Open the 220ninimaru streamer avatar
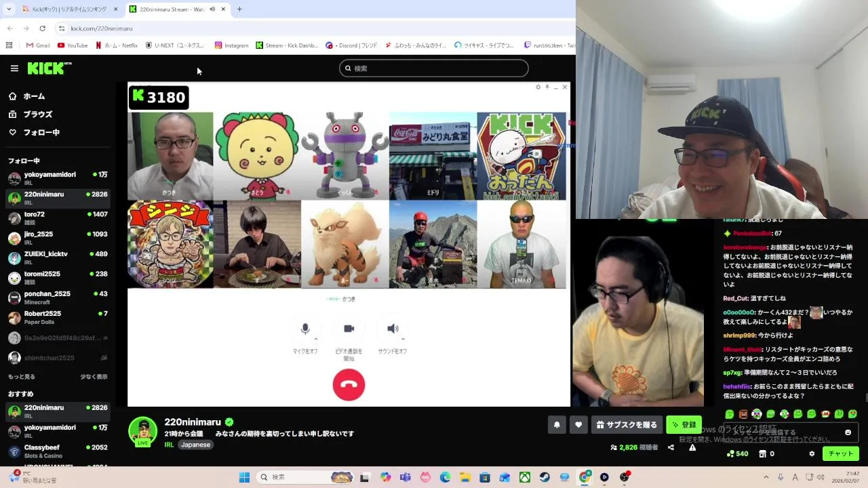Image resolution: width=868 pixels, height=488 pixels. point(142,432)
